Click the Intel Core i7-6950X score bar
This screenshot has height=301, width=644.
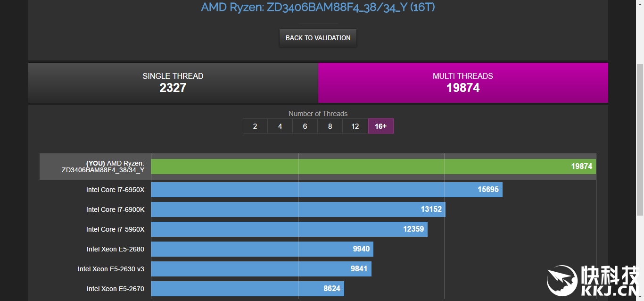coord(326,190)
